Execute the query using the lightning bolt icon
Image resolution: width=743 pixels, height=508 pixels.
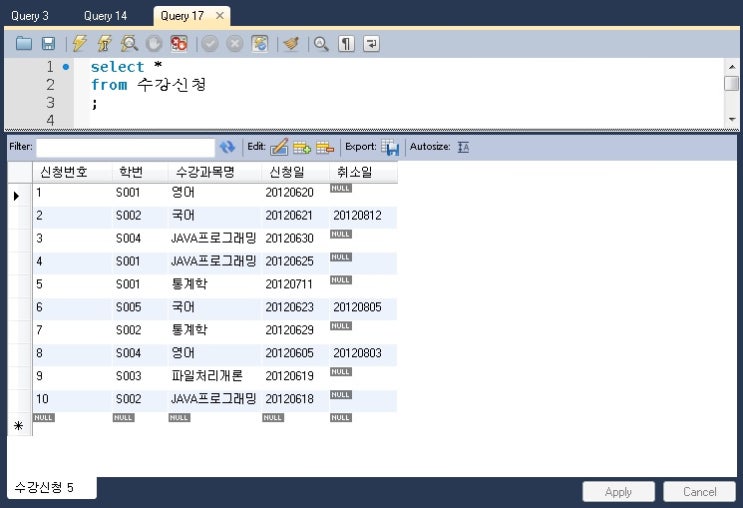(x=79, y=44)
